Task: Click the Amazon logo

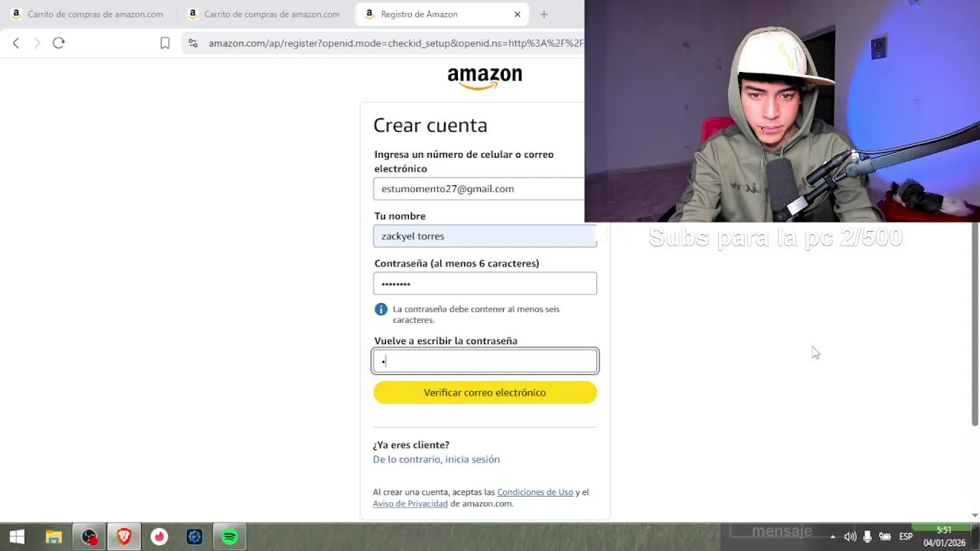Action: 485,78
